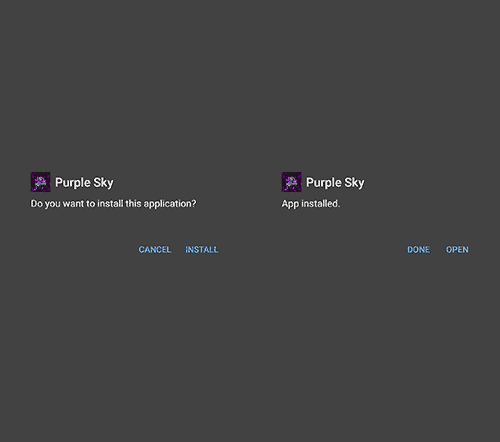Click the 'Do you want to install' message
Screen dimensions: 500x442
point(113,204)
